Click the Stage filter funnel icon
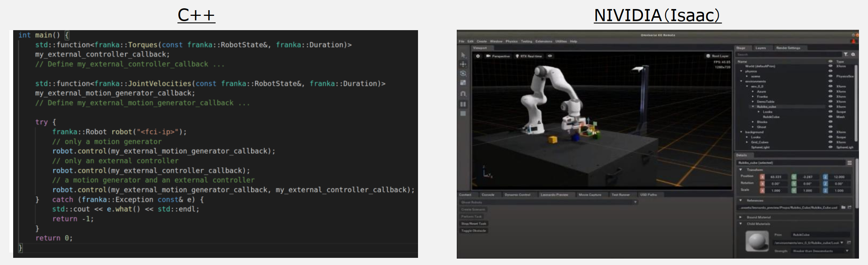 point(845,55)
